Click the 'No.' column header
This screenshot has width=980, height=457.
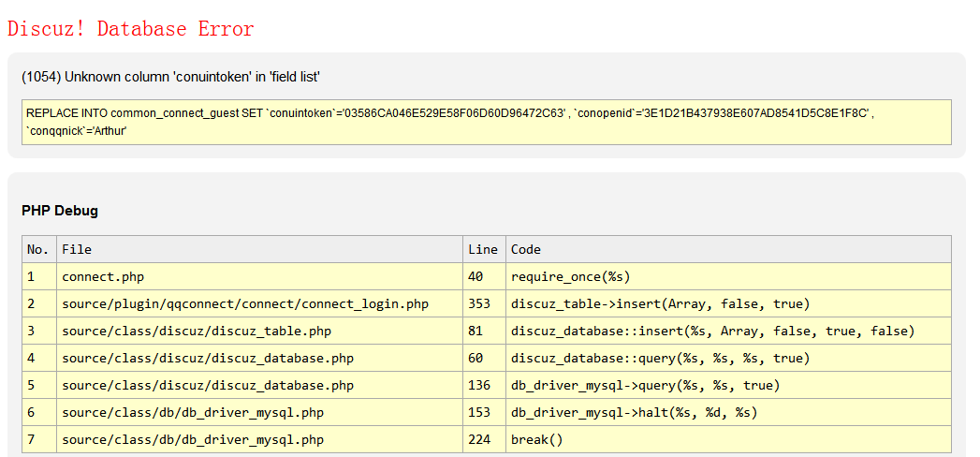click(x=39, y=249)
